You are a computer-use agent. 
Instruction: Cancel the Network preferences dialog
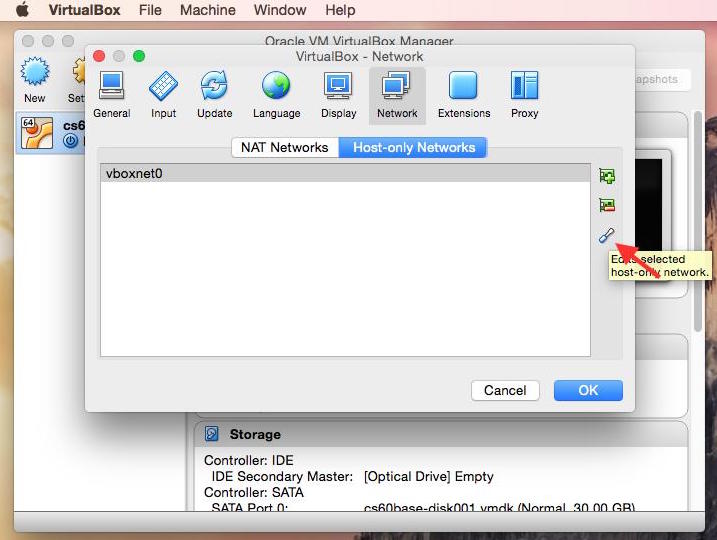(505, 390)
